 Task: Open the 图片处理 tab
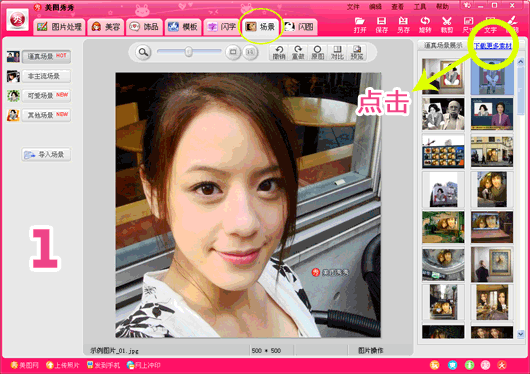[59, 27]
